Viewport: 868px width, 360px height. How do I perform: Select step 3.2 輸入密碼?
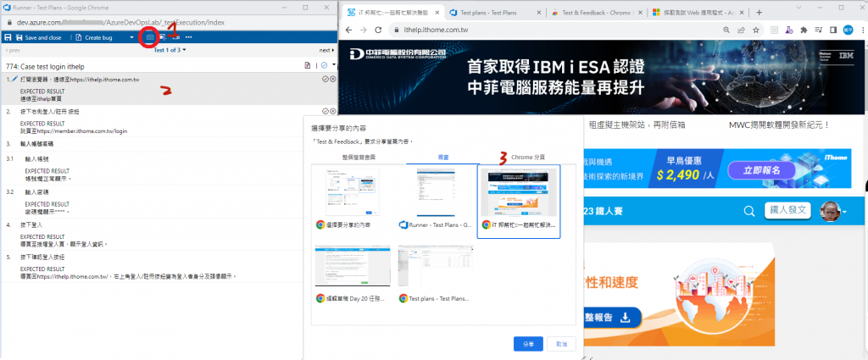[x=37, y=192]
